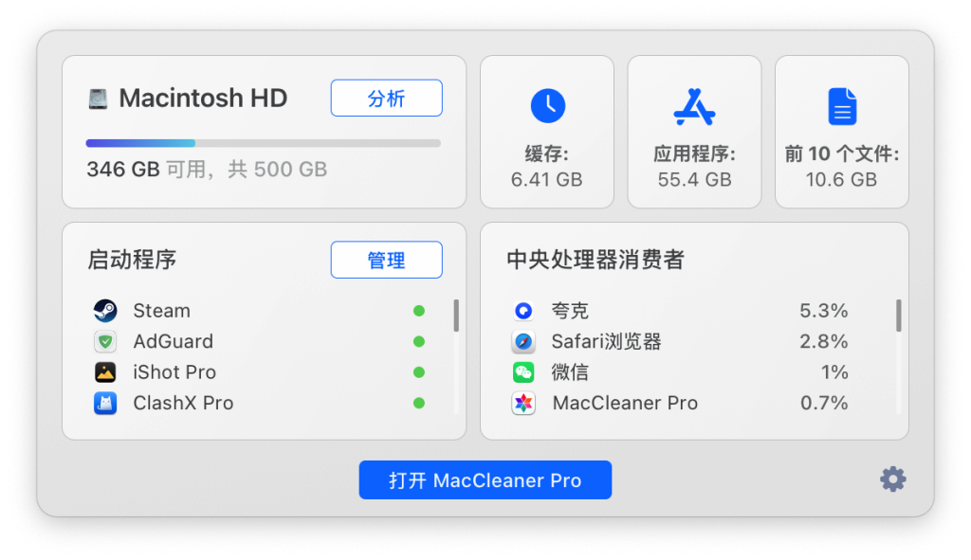Viewport: 971px width, 560px height.
Task: Click the MacCleaner Pro pinwheel icon
Action: point(523,403)
